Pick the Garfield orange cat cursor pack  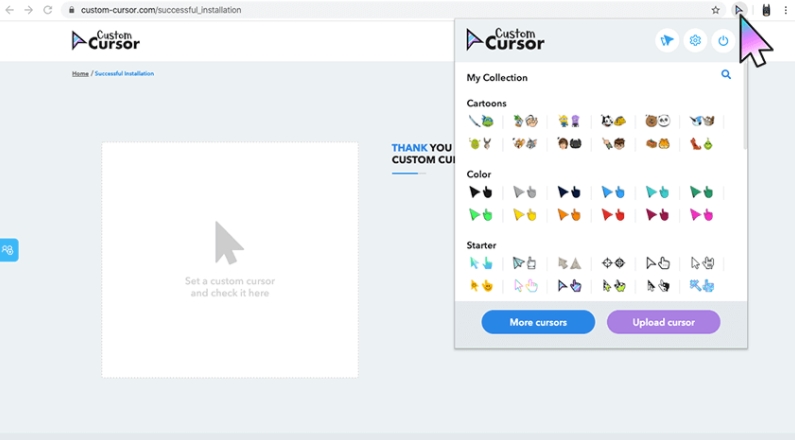[x=657, y=144]
